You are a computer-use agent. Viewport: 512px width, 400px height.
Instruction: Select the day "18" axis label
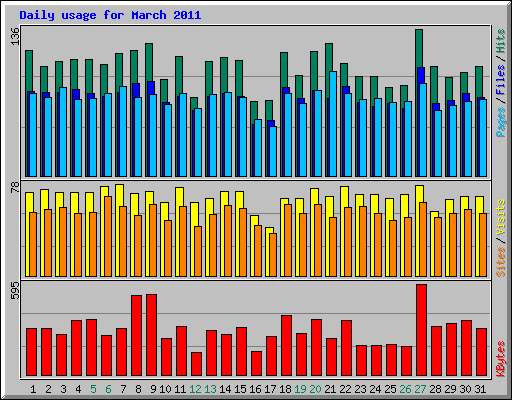(285, 389)
